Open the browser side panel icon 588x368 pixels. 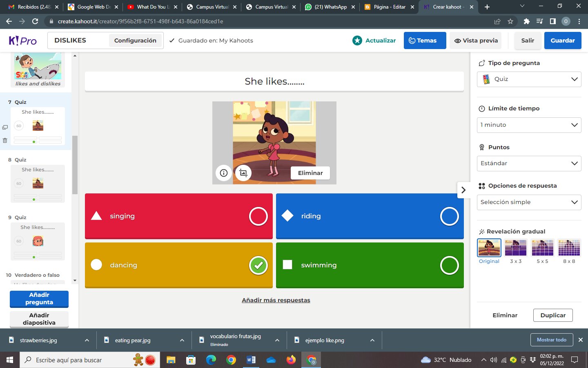553,21
